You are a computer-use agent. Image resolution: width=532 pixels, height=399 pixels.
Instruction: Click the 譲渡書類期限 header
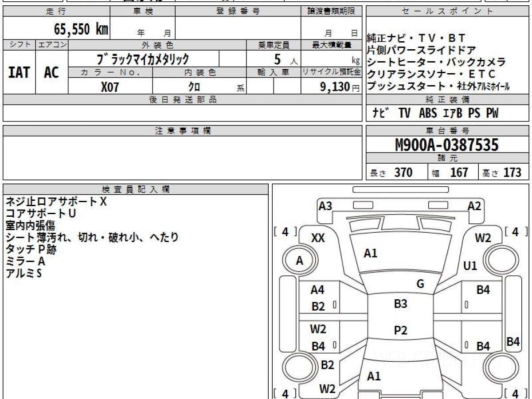(331, 12)
